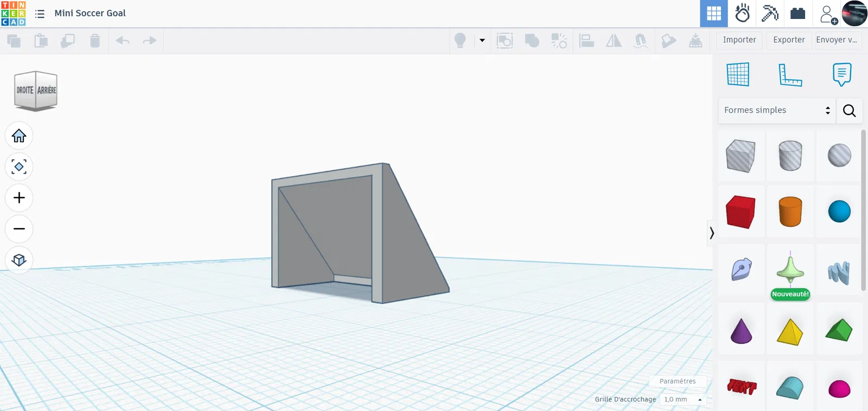Zoom out with minus button

pyautogui.click(x=19, y=229)
